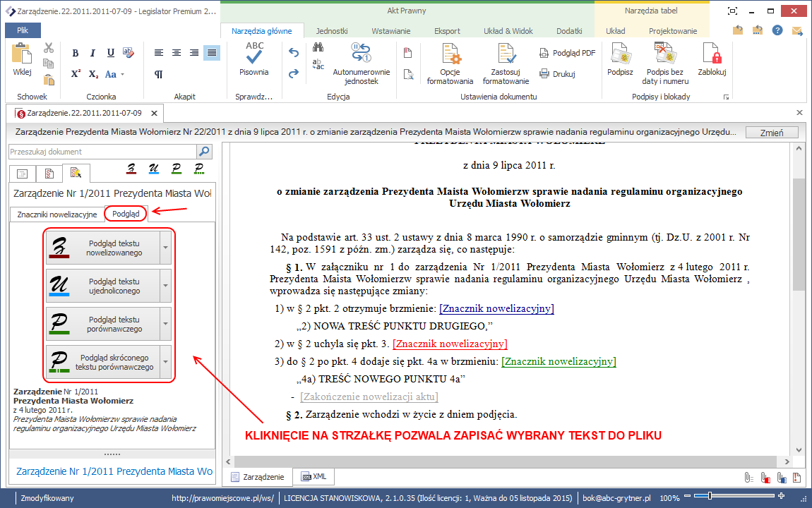Screen dimensions: 812x508
Task: Open the ab-ac replace tool
Action: tap(318, 64)
